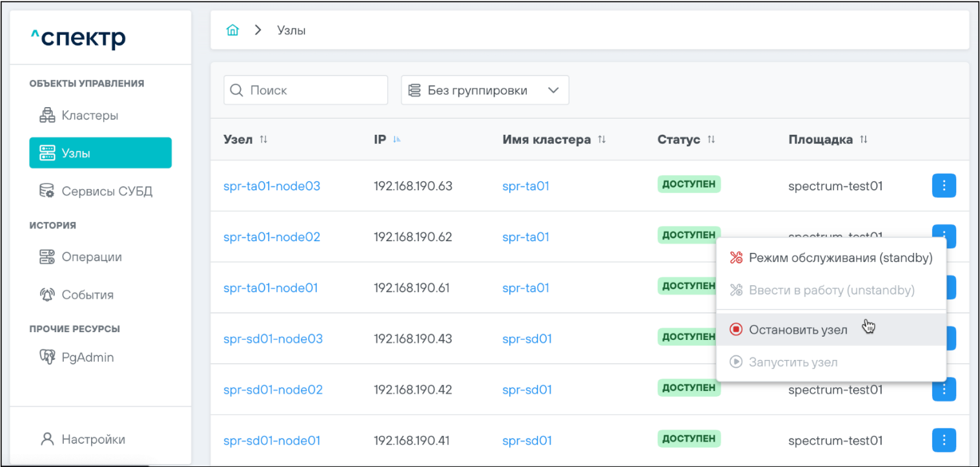Go to Сервисы СУБД section
This screenshot has width=980, height=467.
107,191
